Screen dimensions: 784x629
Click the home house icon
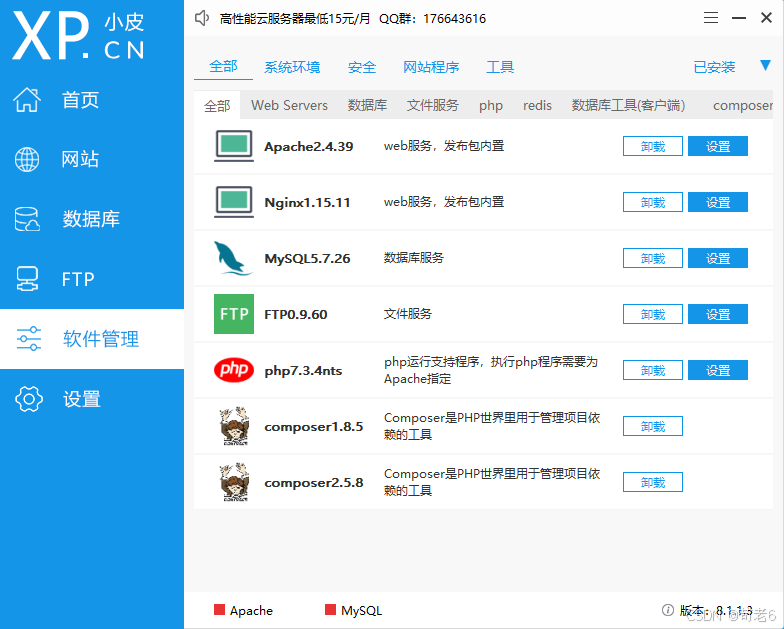pyautogui.click(x=27, y=100)
